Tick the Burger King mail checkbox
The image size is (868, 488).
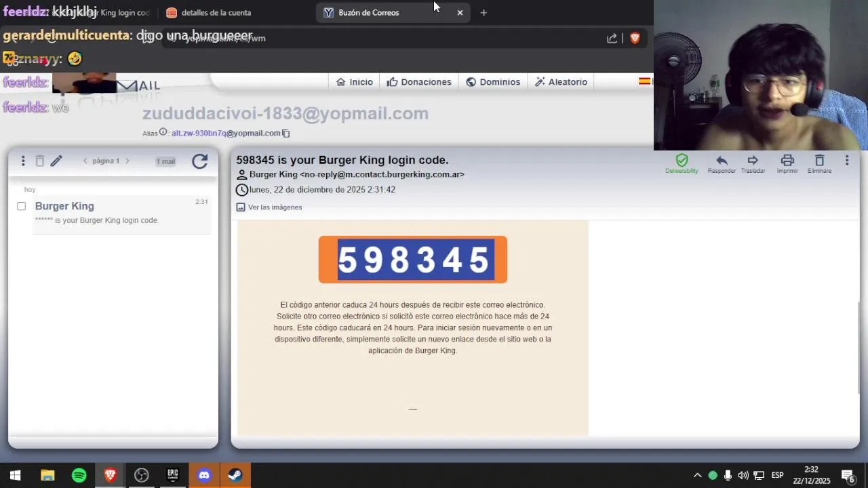click(x=21, y=206)
